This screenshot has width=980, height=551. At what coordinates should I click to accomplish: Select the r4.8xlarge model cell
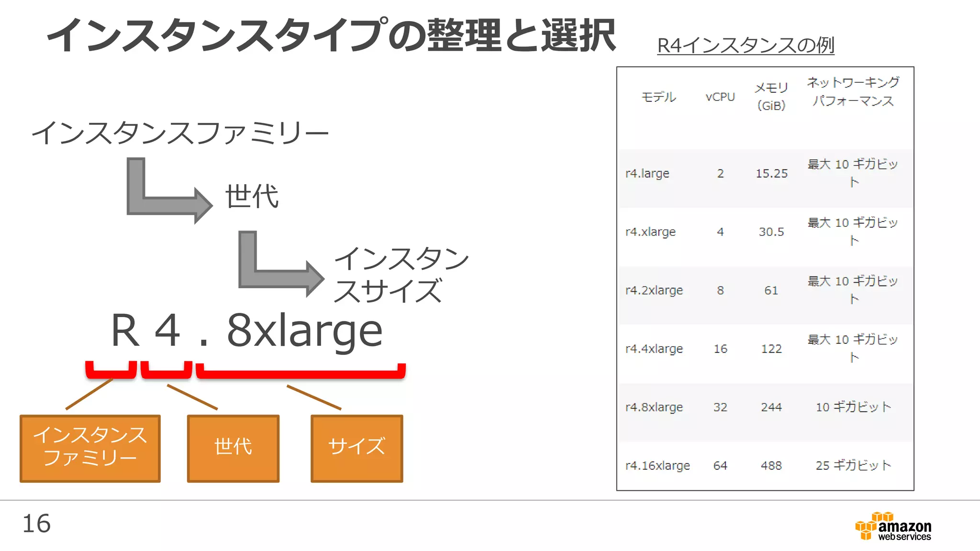tap(654, 407)
